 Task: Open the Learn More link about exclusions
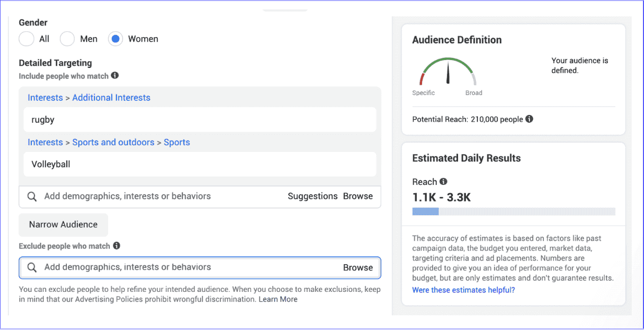click(278, 299)
